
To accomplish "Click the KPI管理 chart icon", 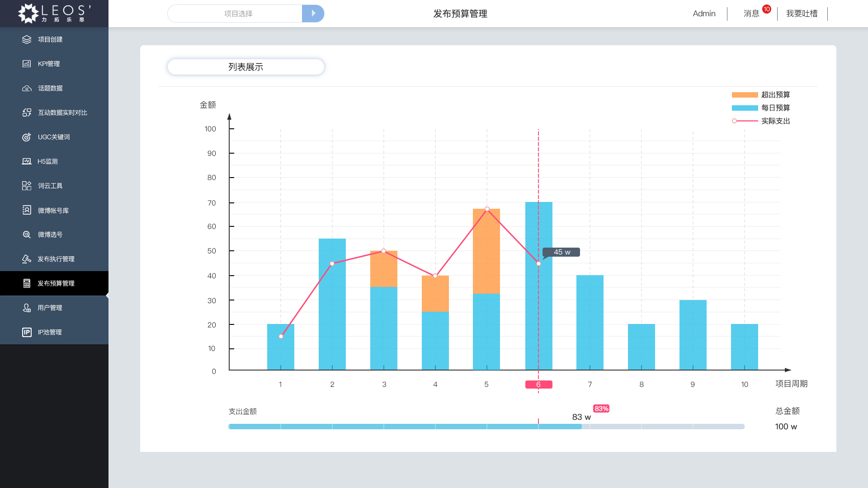I will tap(27, 64).
